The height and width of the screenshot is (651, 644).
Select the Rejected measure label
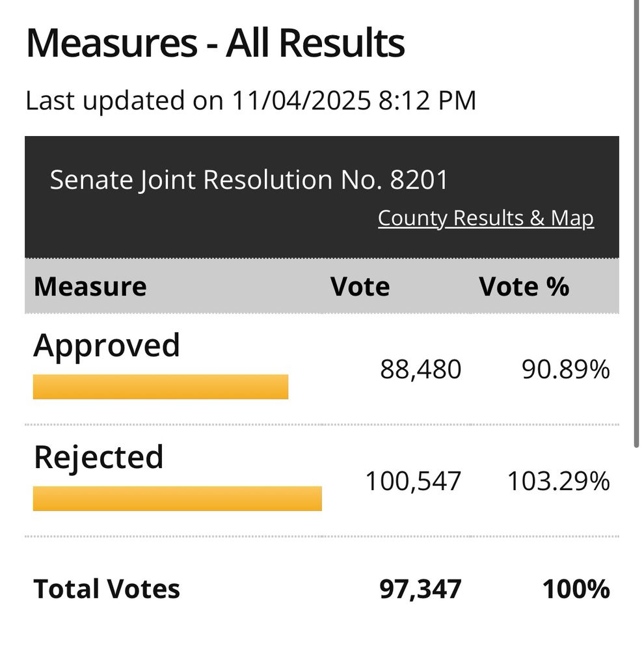(99, 458)
